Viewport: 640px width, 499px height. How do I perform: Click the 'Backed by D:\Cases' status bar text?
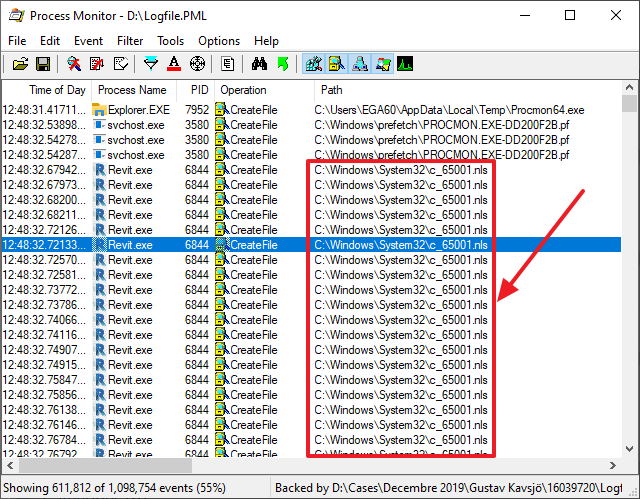click(x=448, y=488)
